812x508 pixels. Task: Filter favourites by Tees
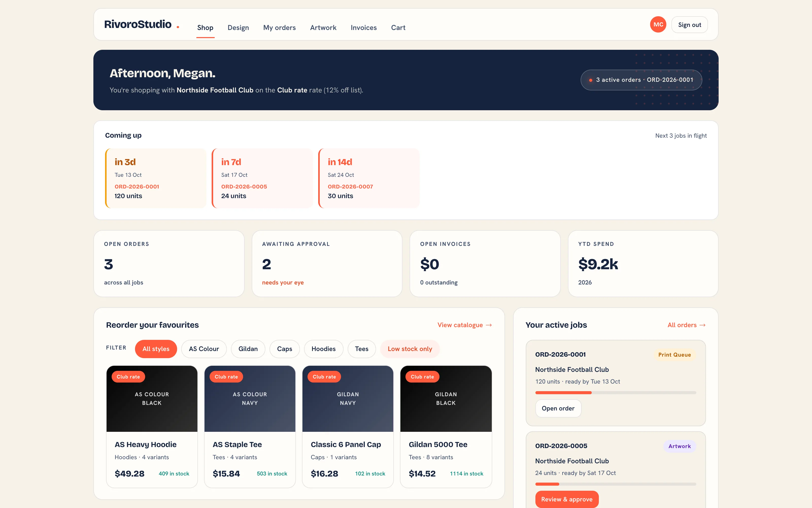361,349
